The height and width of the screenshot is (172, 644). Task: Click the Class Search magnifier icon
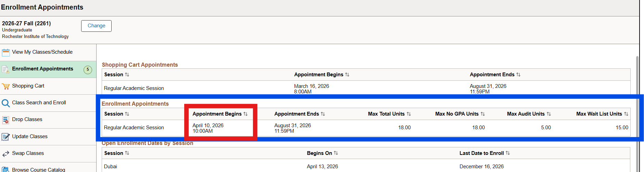tap(5, 103)
